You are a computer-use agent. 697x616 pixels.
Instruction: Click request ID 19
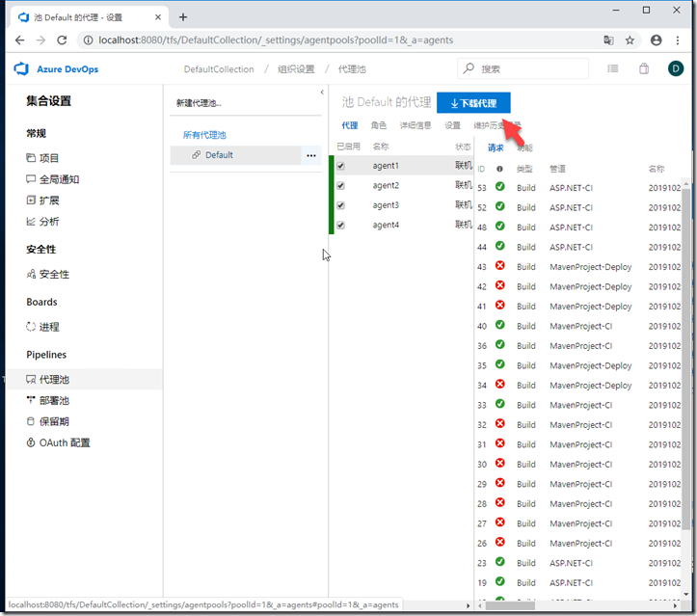click(482, 583)
